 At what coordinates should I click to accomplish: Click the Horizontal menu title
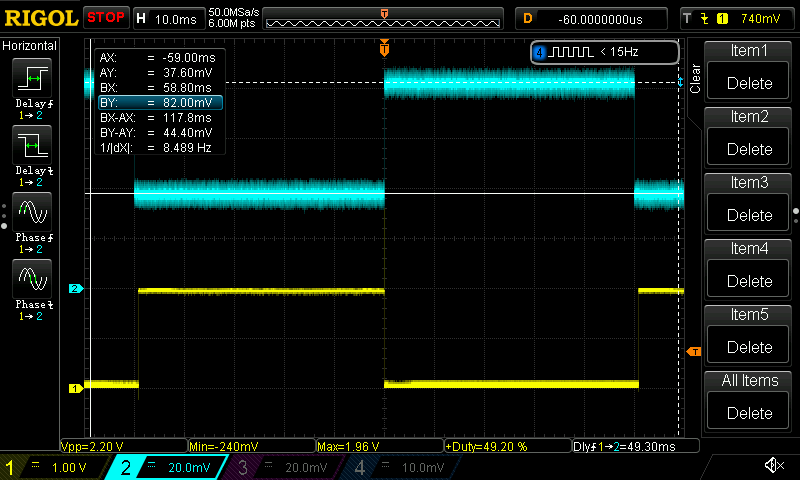(30, 46)
